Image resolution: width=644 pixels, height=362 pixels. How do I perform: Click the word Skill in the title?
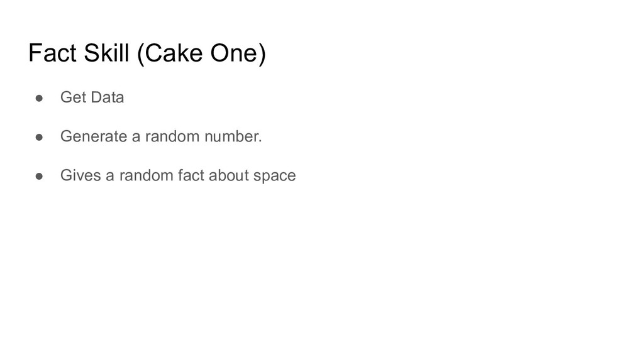[106, 53]
